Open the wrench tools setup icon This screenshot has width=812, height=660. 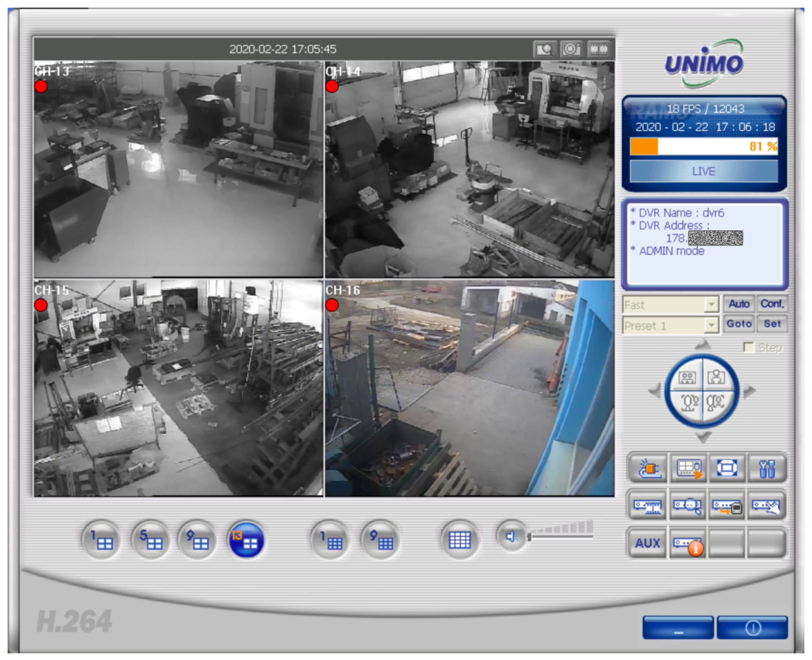tap(766, 468)
